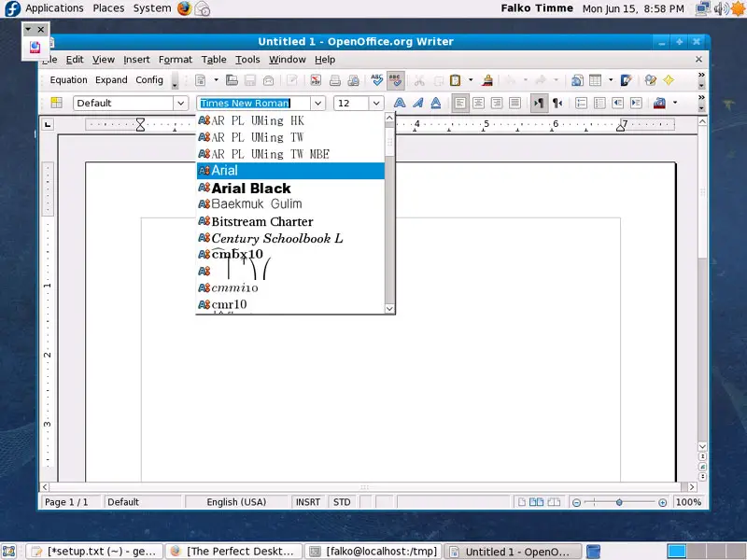Click the Expand toolbar button
Viewport: 747px width, 560px height.
pyautogui.click(x=111, y=80)
